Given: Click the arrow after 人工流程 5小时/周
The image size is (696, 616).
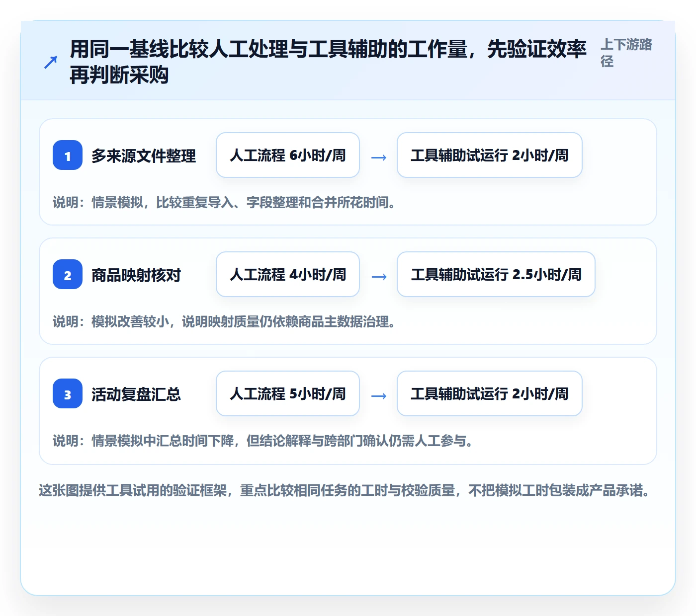Looking at the screenshot, I should pos(379,396).
